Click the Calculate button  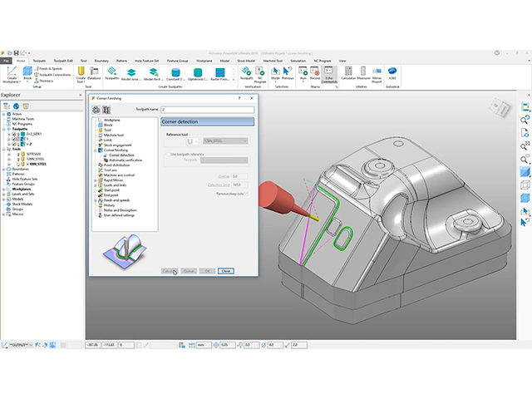click(x=169, y=271)
